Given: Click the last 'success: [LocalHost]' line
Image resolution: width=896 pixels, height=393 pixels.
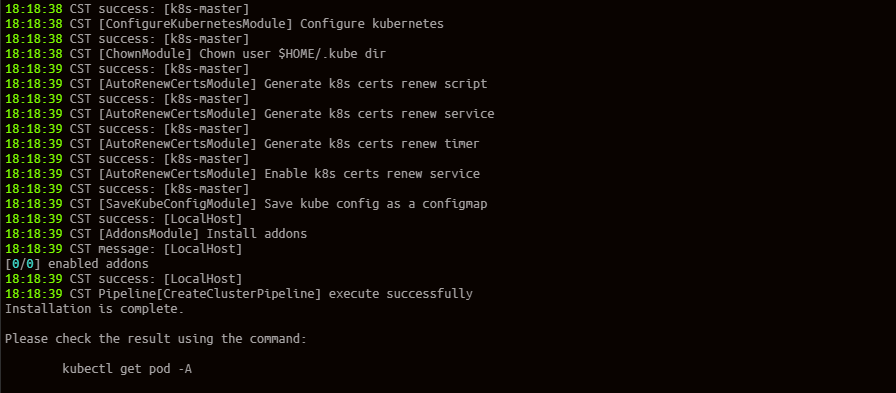Looking at the screenshot, I should click(123, 279).
